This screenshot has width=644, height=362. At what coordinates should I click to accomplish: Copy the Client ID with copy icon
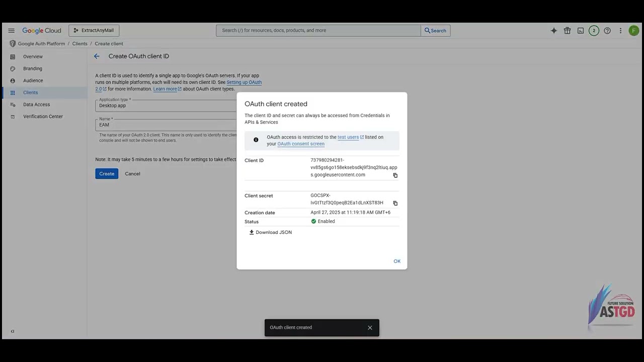click(395, 175)
